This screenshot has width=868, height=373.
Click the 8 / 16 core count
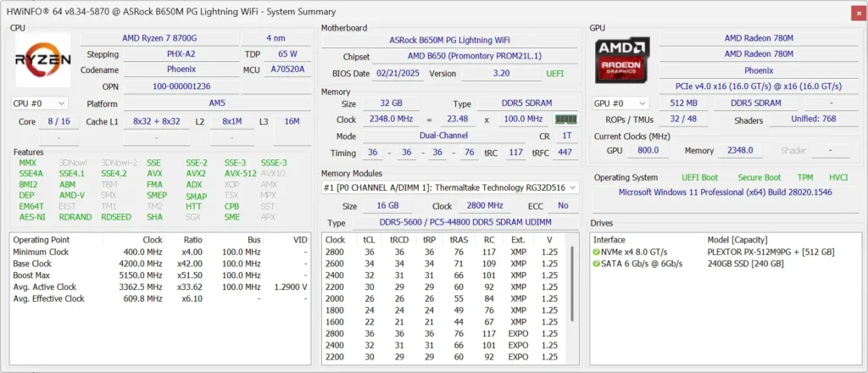click(58, 121)
